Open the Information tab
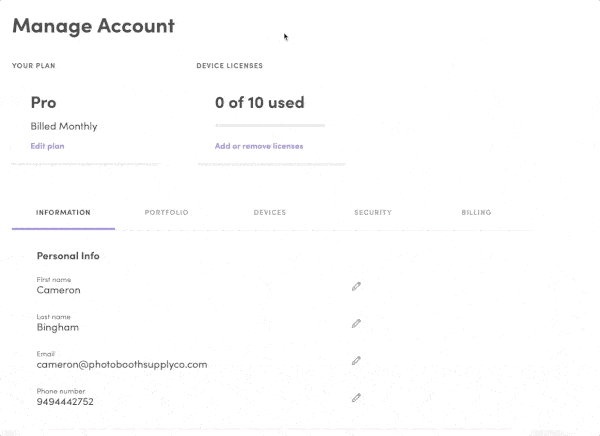The image size is (600, 436). pyautogui.click(x=63, y=212)
